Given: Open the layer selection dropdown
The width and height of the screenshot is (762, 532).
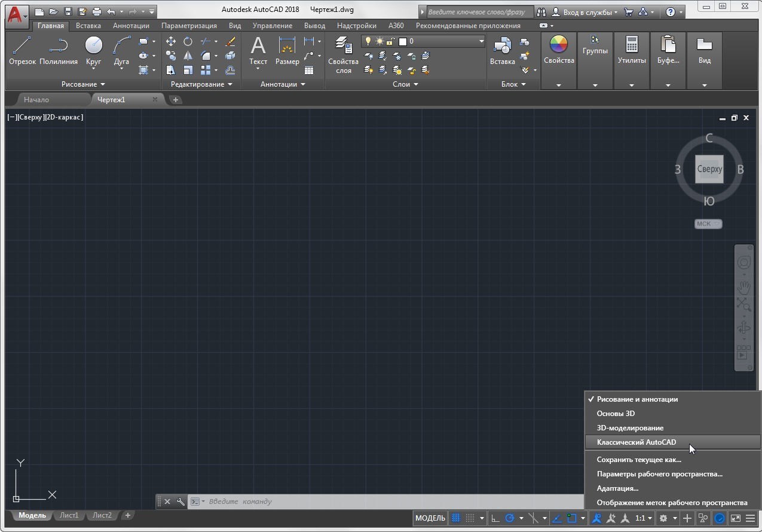Looking at the screenshot, I should (x=481, y=41).
